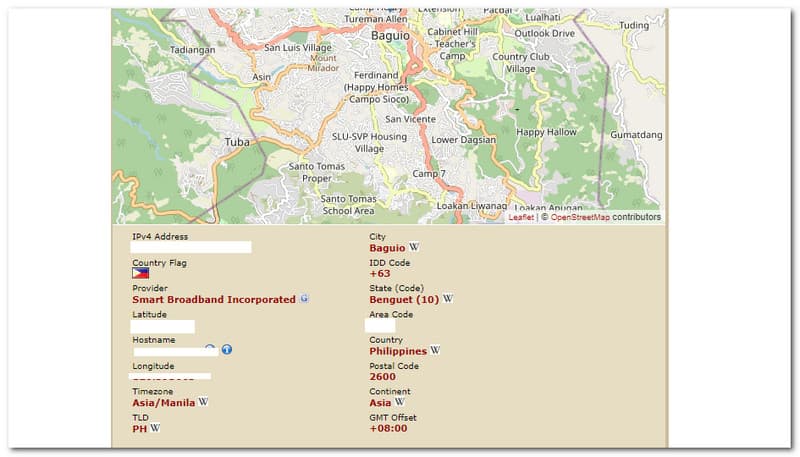
Task: Click the Area Code label
Action: (x=391, y=314)
